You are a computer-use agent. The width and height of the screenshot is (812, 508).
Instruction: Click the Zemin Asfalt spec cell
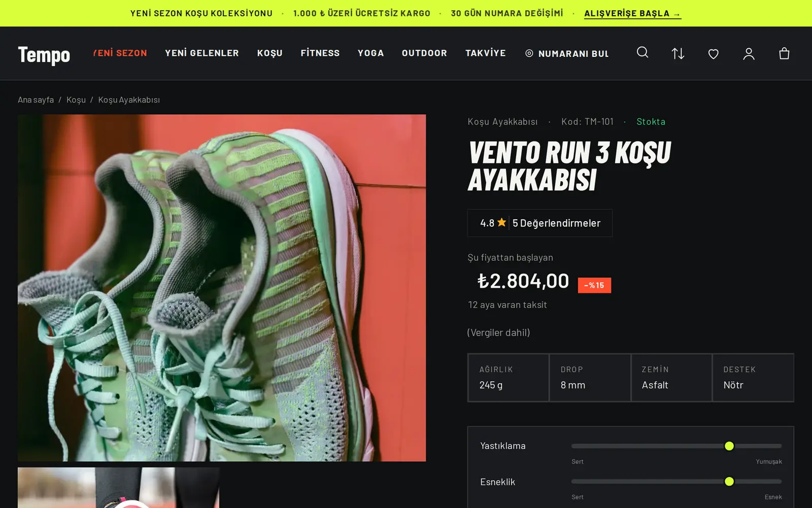point(671,378)
